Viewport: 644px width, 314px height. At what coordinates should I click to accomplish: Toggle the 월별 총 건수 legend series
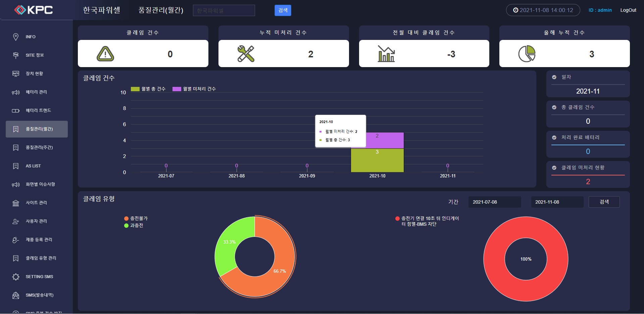click(x=148, y=89)
